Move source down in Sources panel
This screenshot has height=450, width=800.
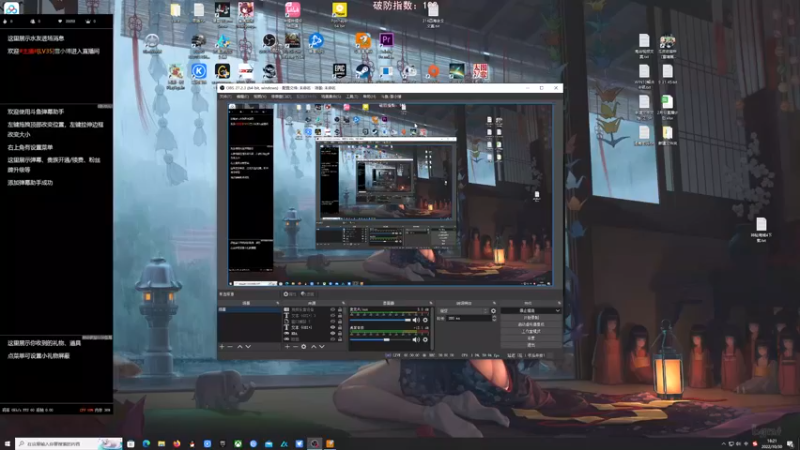[x=322, y=346]
